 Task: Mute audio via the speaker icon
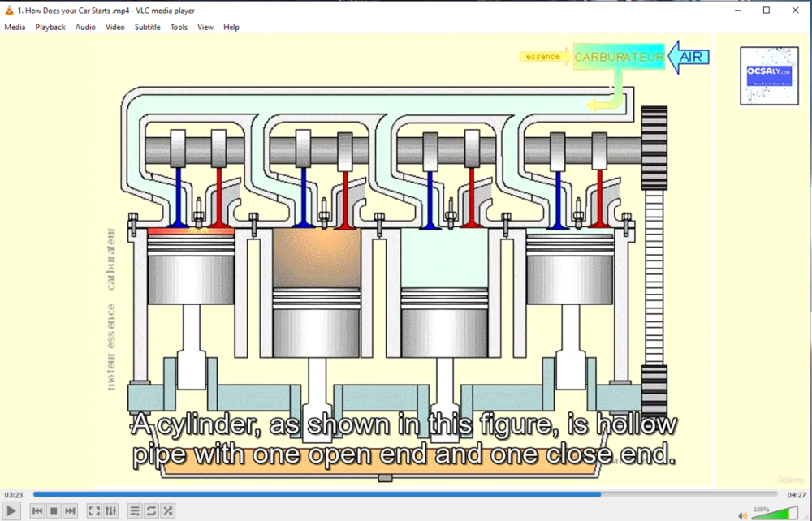coord(742,515)
